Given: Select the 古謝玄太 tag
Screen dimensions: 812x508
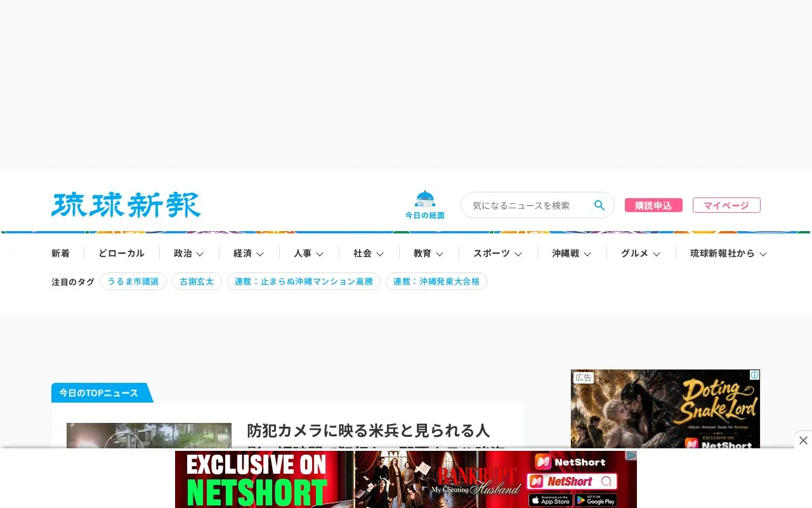Looking at the screenshot, I should click(x=197, y=281).
